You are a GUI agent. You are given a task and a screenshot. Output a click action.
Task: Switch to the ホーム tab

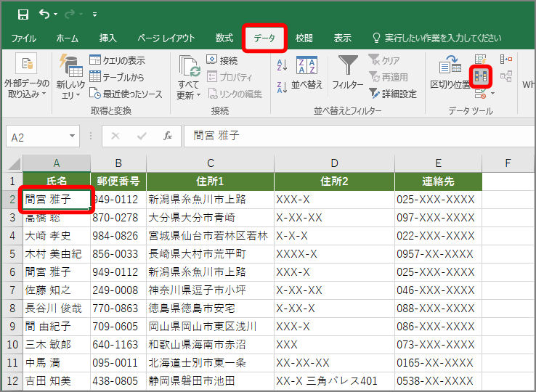tap(68, 38)
